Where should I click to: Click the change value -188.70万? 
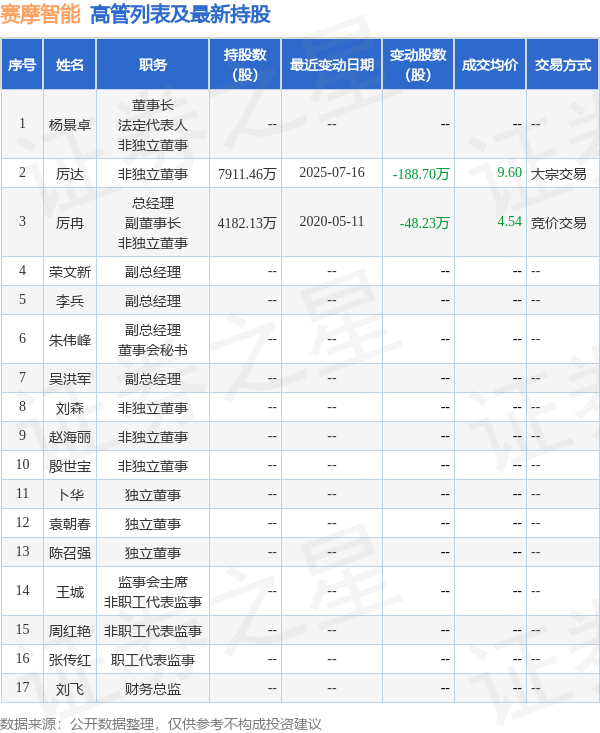click(420, 174)
